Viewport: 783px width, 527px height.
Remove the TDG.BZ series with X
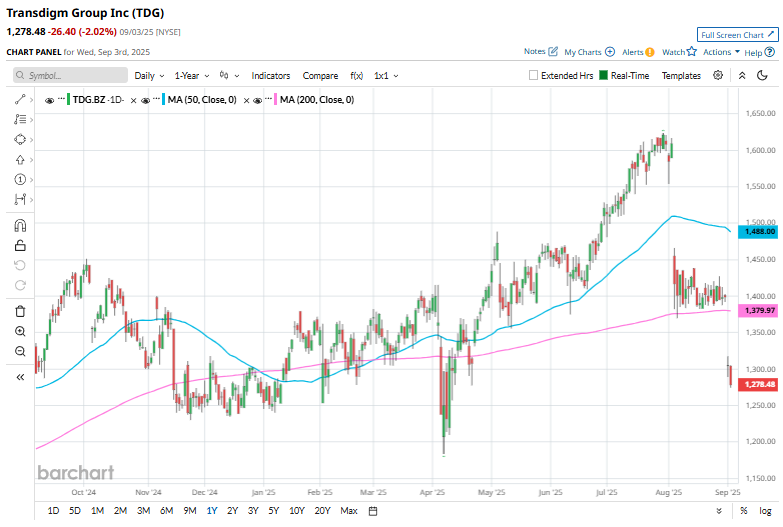(x=133, y=100)
